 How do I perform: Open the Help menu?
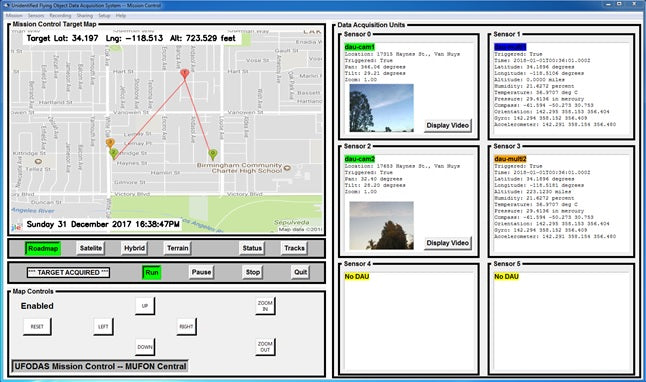[x=120, y=16]
